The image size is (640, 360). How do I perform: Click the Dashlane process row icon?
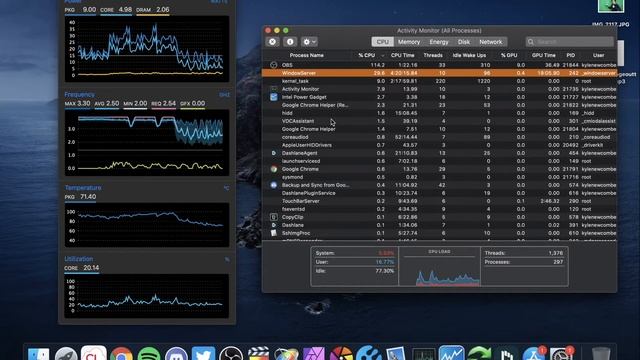coord(273,225)
